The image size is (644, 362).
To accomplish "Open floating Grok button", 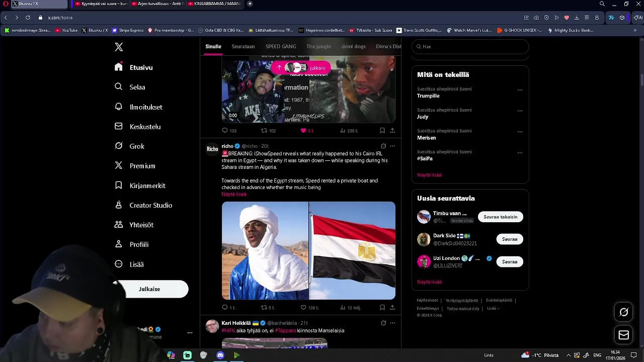I will (x=624, y=312).
